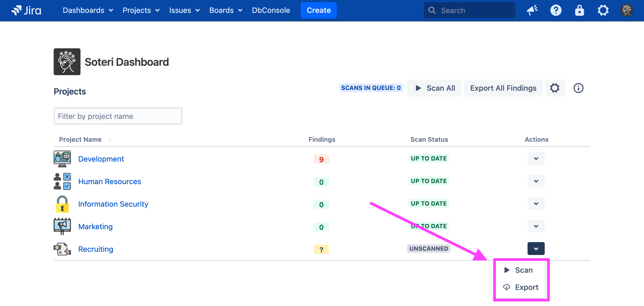Expand actions dropdown for Marketing
Screen dimensions: 644x306
[536, 226]
